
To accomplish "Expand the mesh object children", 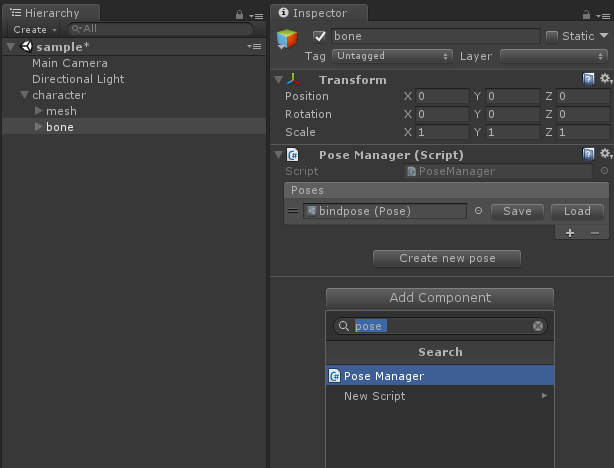I will [38, 111].
